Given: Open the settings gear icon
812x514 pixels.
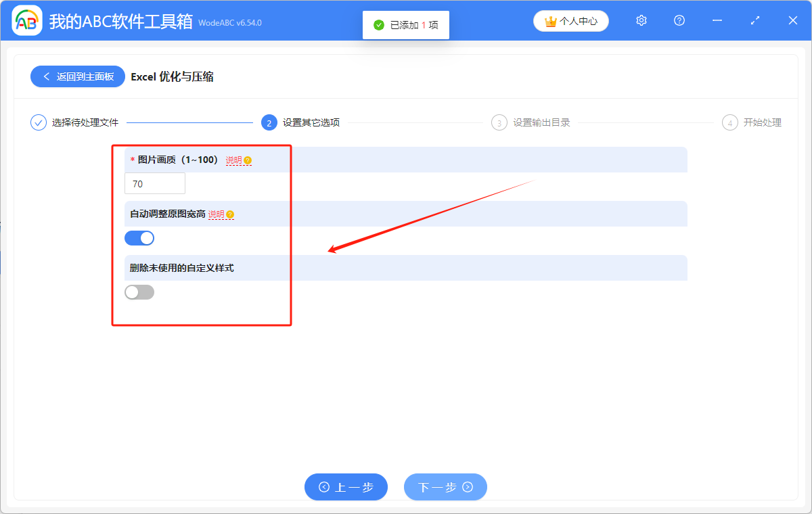Looking at the screenshot, I should 641,21.
